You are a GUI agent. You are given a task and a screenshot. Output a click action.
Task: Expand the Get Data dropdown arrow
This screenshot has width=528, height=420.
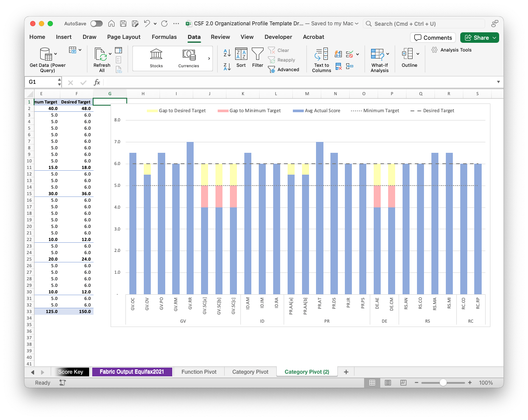[x=56, y=55]
